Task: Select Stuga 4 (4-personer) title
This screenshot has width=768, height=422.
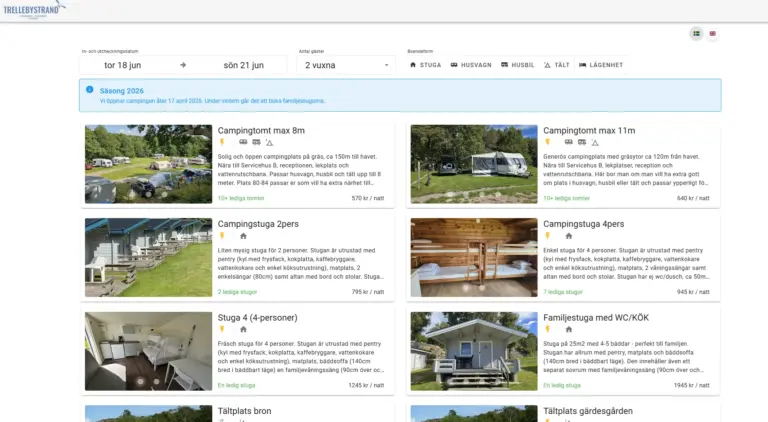Action: coord(257,318)
